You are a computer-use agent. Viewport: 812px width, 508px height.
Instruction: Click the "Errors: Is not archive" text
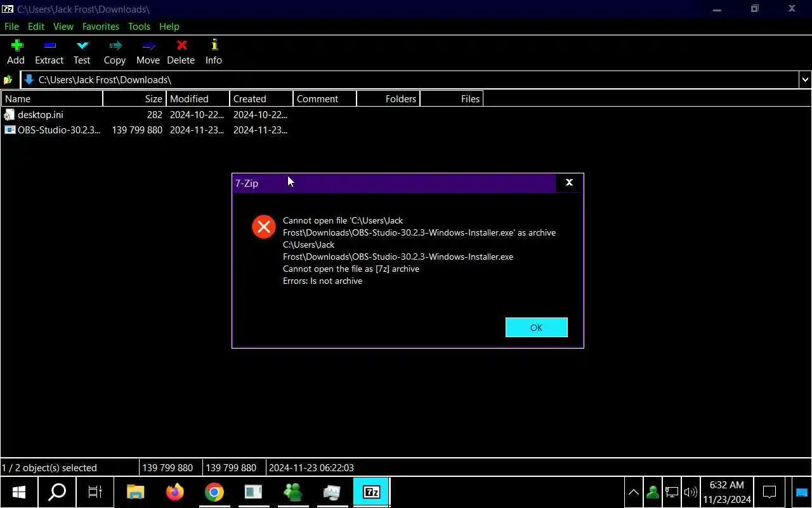323,281
